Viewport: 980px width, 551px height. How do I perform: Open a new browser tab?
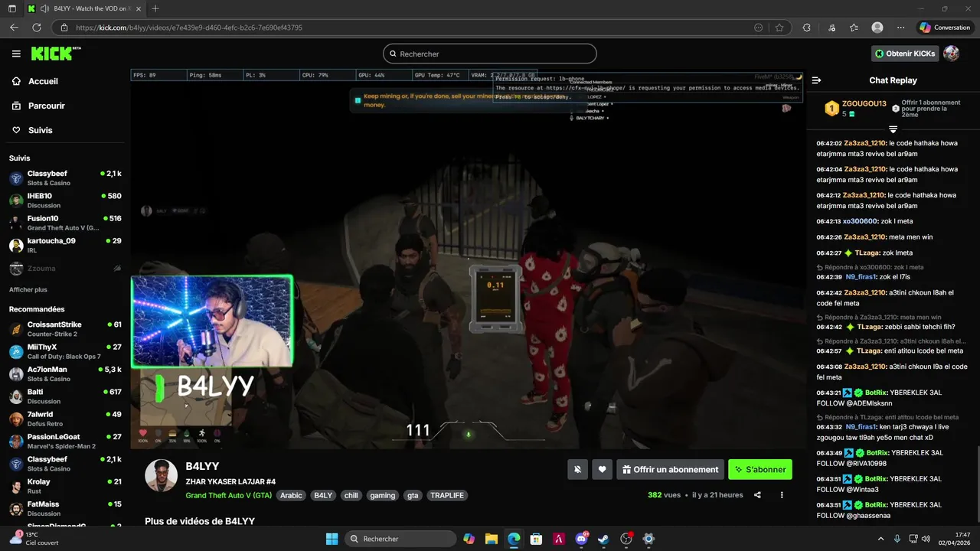(155, 8)
